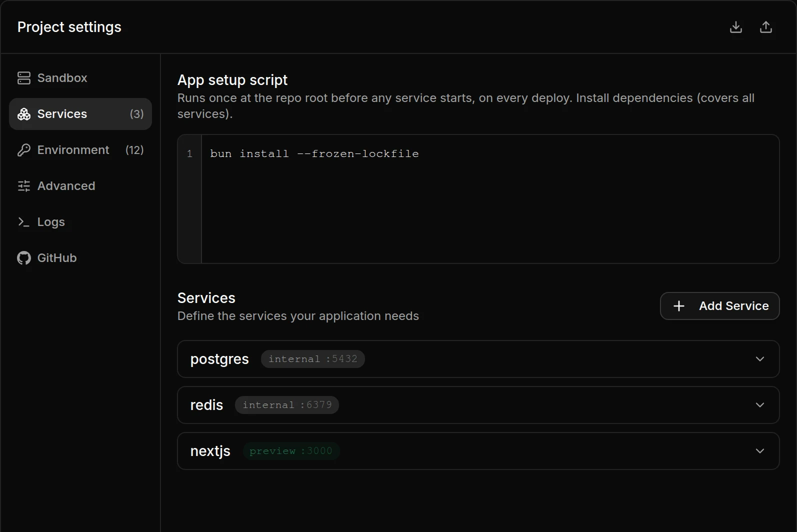Click the nextjs preview :3000 badge
The height and width of the screenshot is (532, 797).
(x=291, y=451)
